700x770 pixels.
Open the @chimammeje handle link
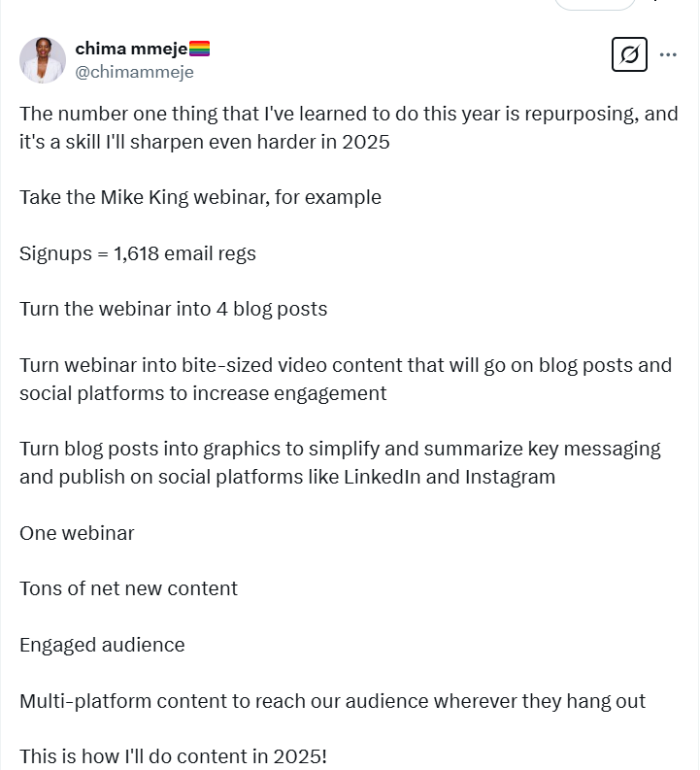(x=134, y=72)
